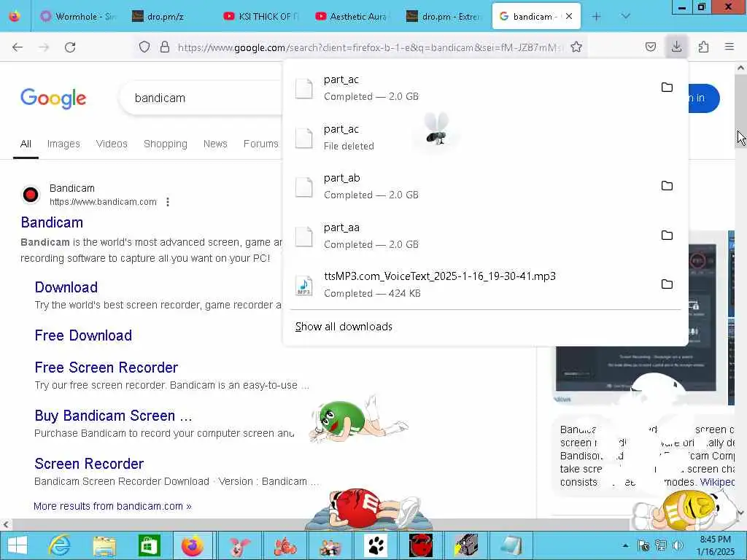Click the Bandicam red record favicon
747x560 pixels.
(31, 195)
